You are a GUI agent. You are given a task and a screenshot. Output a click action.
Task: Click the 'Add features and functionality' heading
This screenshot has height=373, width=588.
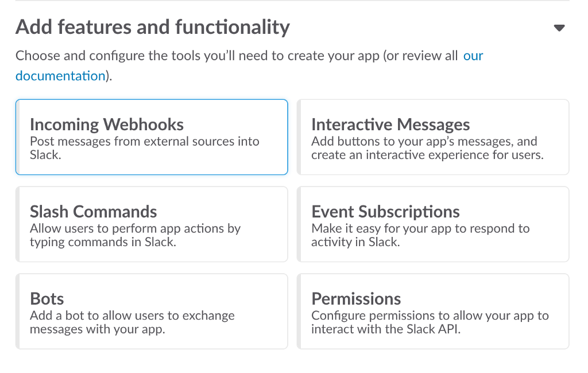tap(153, 27)
